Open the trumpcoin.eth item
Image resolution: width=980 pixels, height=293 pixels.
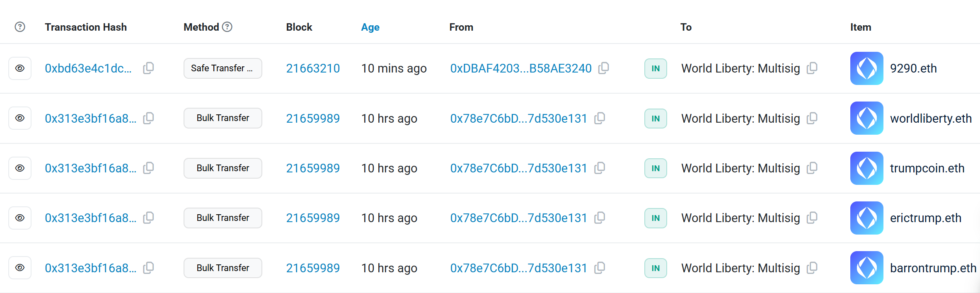click(927, 168)
